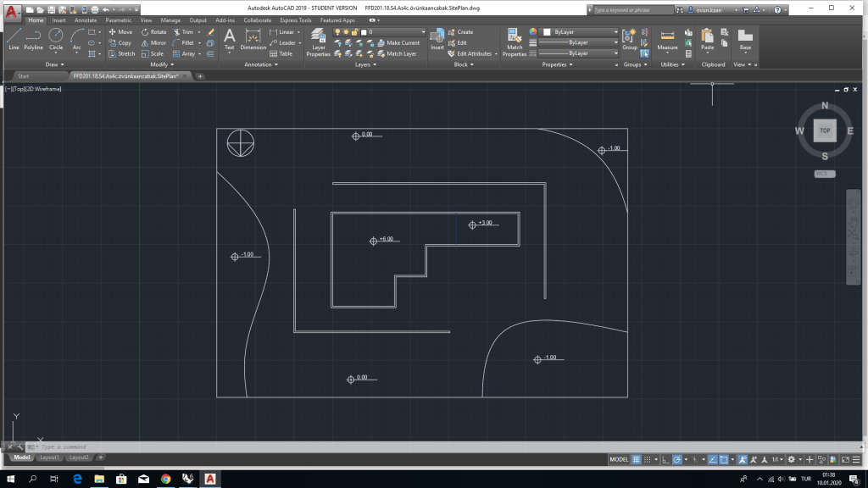868x488 pixels.
Task: Select the Line drawing tool
Action: point(14,39)
